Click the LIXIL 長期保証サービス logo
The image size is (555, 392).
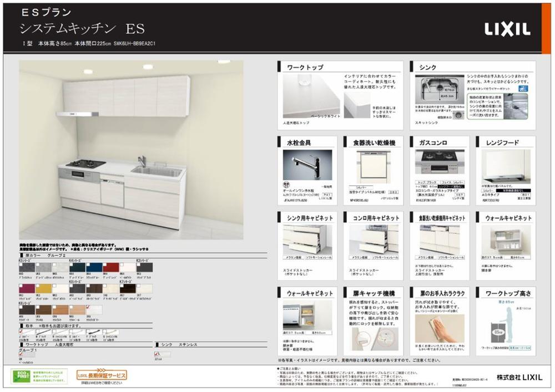(x=102, y=376)
